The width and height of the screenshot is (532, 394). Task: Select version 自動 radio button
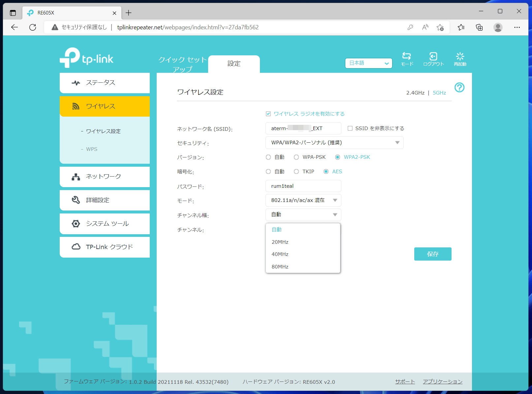click(268, 157)
